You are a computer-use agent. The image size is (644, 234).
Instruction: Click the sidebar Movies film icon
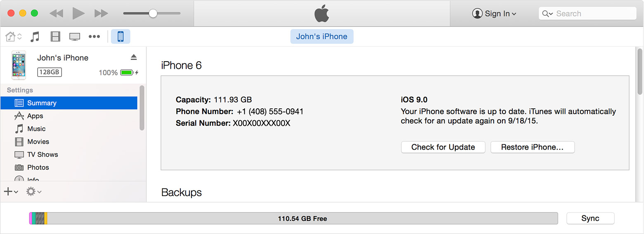(x=19, y=142)
